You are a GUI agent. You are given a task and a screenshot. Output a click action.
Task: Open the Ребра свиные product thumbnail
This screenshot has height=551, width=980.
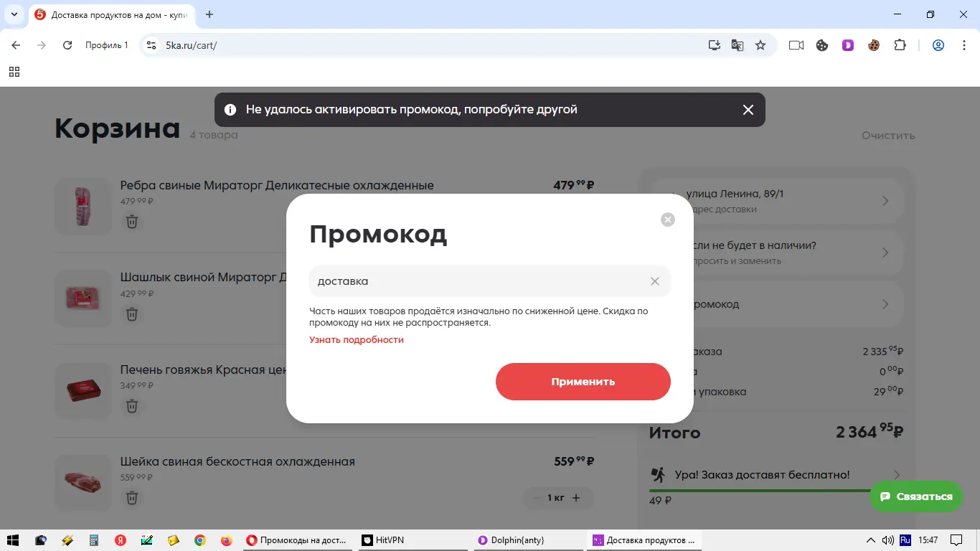pyautogui.click(x=83, y=206)
